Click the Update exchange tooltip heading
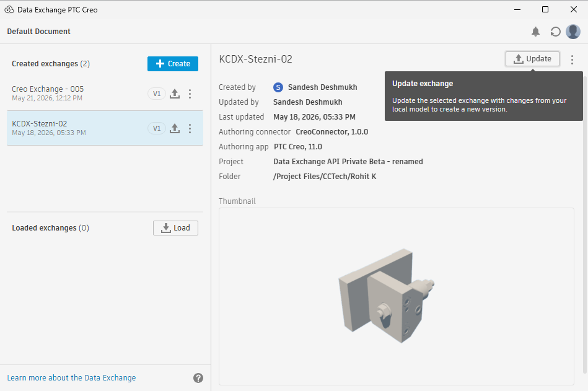 [x=423, y=84]
